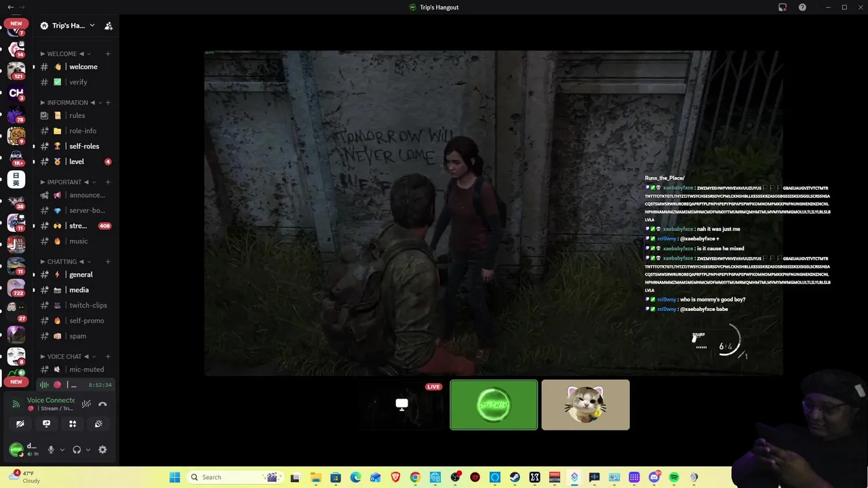Screen dimensions: 868x488
Task: Create channel in CHATTING category
Action: tap(108, 261)
